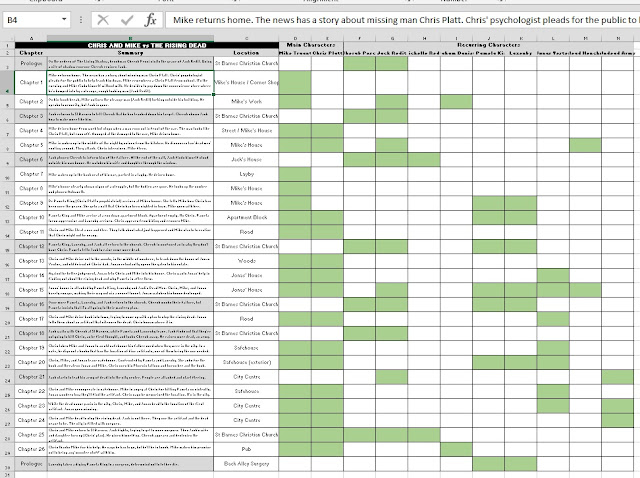Click the Insert Function fx icon
Screen dimensions: 640x478
point(151,20)
